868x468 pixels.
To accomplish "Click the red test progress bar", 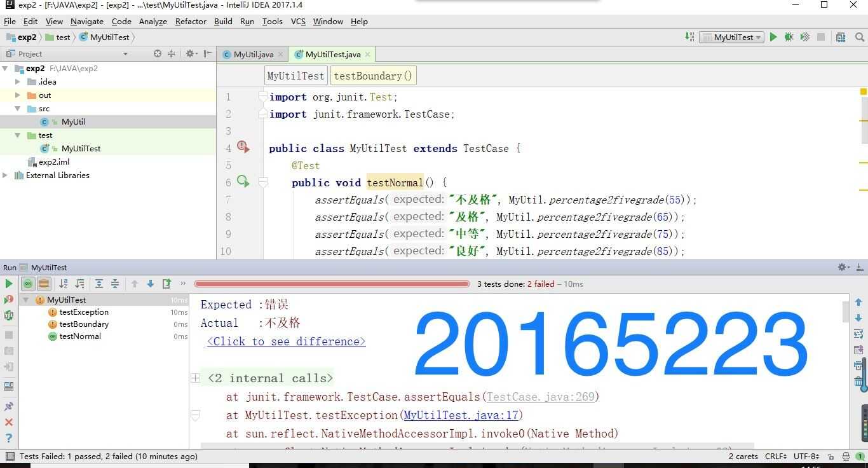I will click(332, 284).
